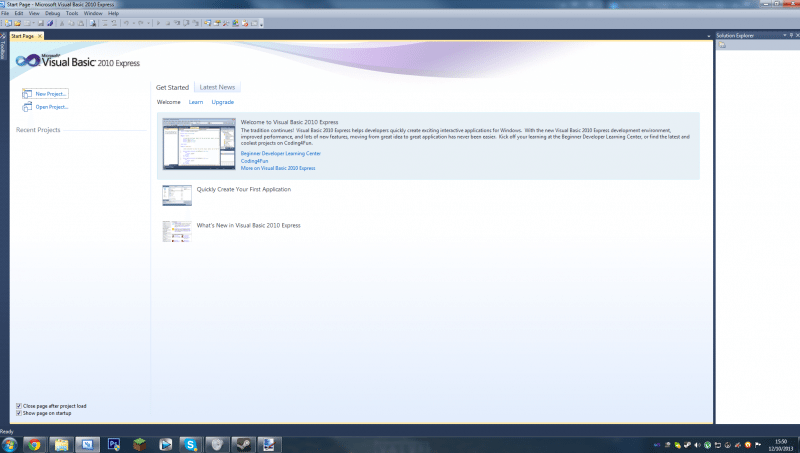Uncheck Close page after project load
The image size is (800, 453).
click(x=19, y=406)
